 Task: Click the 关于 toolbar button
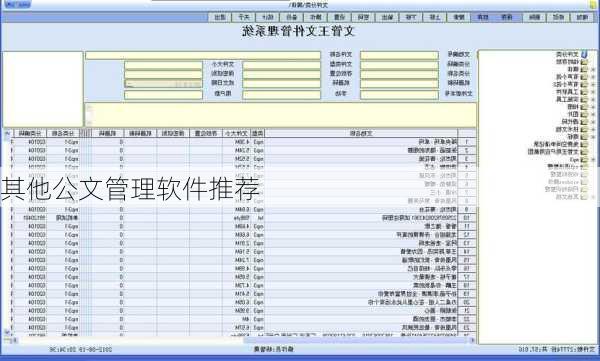pos(244,17)
